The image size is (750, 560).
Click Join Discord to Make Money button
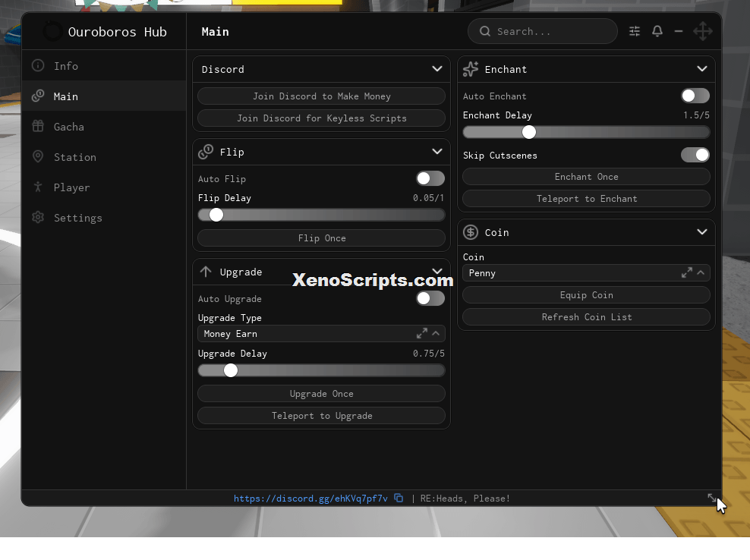pyautogui.click(x=321, y=96)
